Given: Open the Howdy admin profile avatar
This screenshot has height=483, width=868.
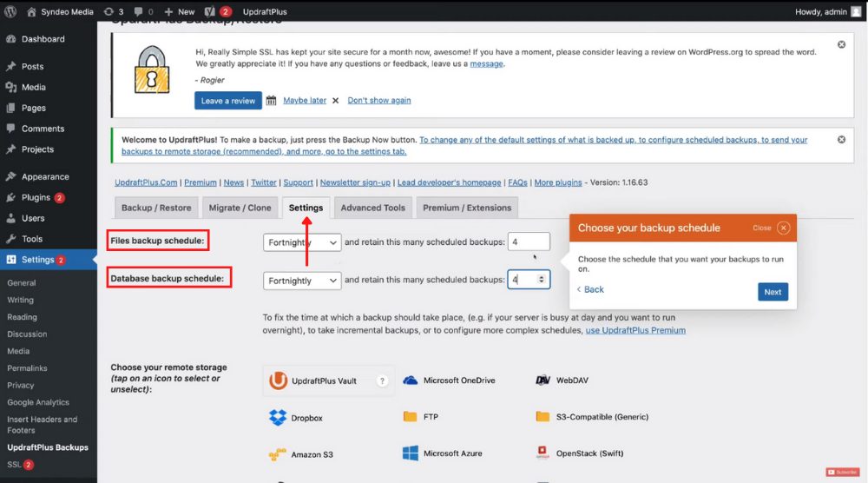Looking at the screenshot, I should (856, 11).
